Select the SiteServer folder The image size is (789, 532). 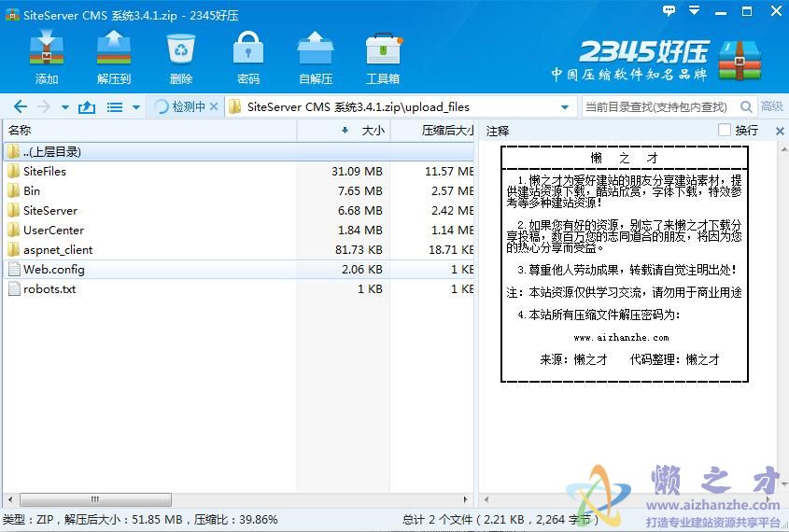coord(238,211)
